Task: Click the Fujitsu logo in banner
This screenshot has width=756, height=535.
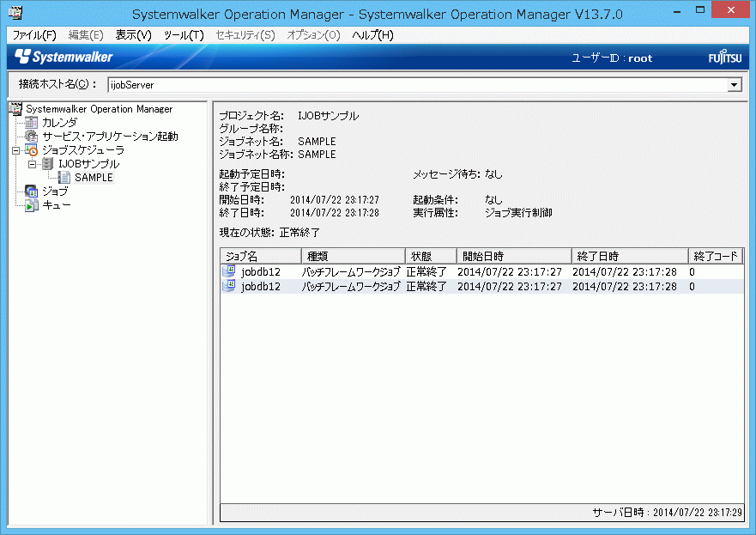Action: [724, 58]
